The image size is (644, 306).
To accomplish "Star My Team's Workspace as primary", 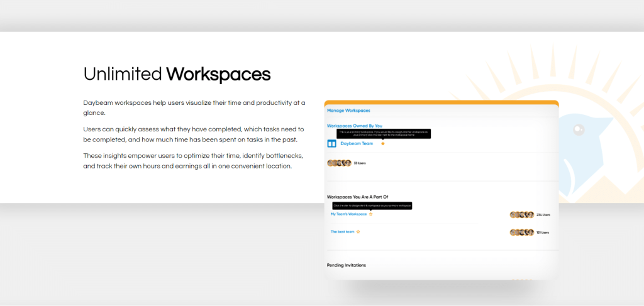I will [x=371, y=214].
